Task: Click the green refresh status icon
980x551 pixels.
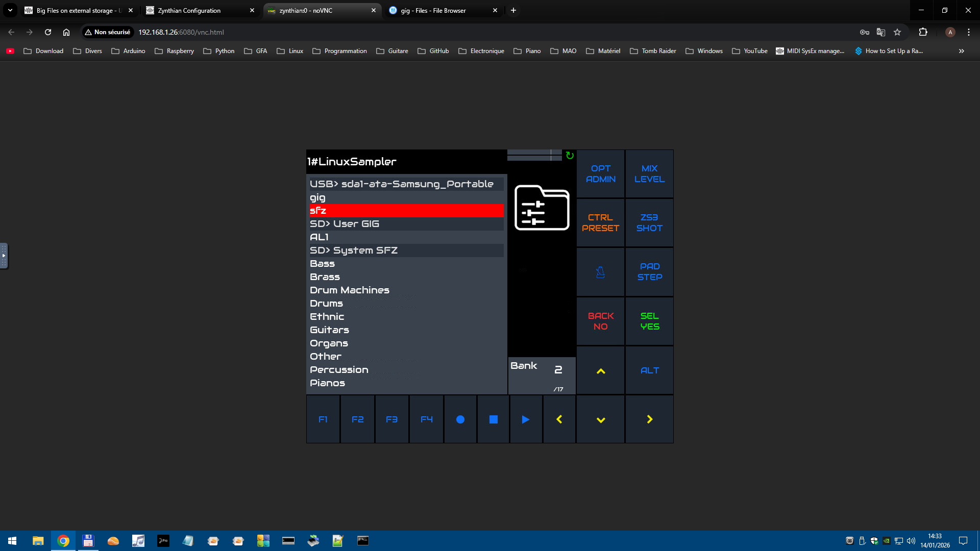Action: (570, 156)
